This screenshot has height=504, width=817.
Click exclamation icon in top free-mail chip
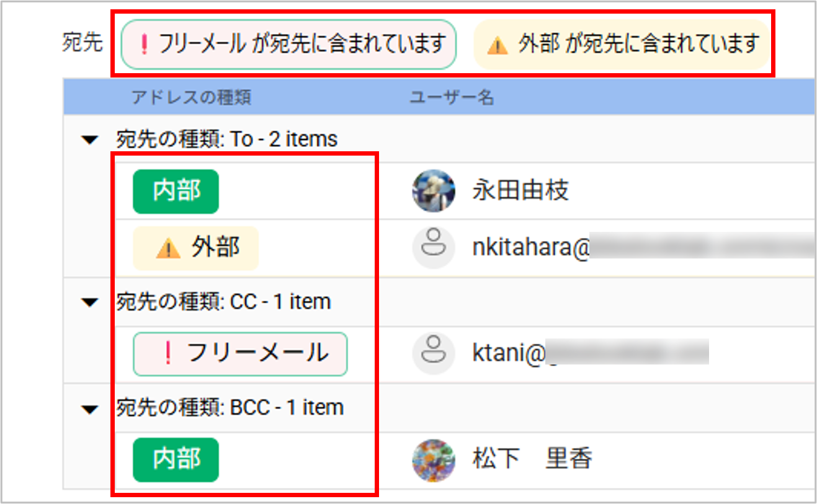144,44
